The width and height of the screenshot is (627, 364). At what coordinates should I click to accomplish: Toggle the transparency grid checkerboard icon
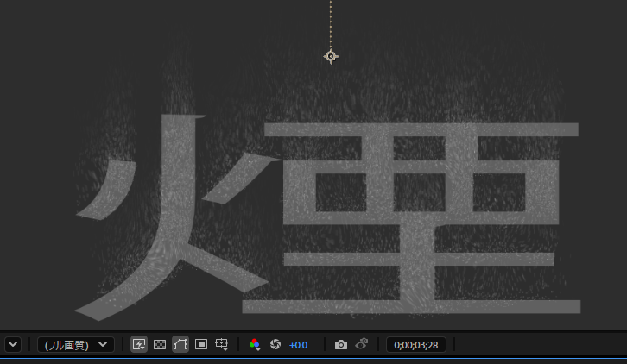(160, 344)
